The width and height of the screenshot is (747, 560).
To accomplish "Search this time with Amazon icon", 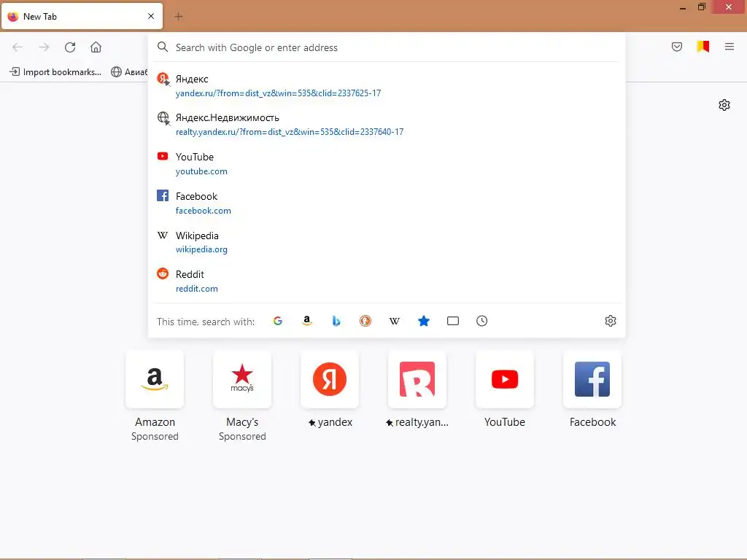I will click(307, 321).
